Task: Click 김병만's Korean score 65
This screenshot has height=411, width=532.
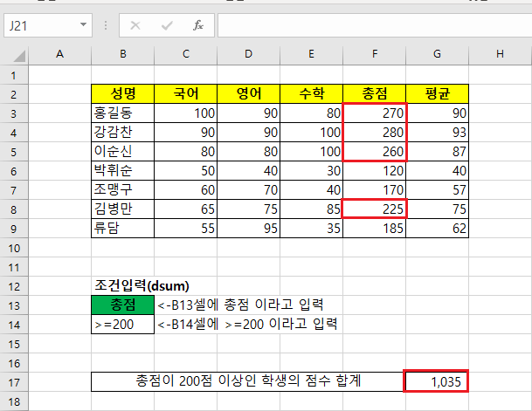Action: pyautogui.click(x=185, y=209)
